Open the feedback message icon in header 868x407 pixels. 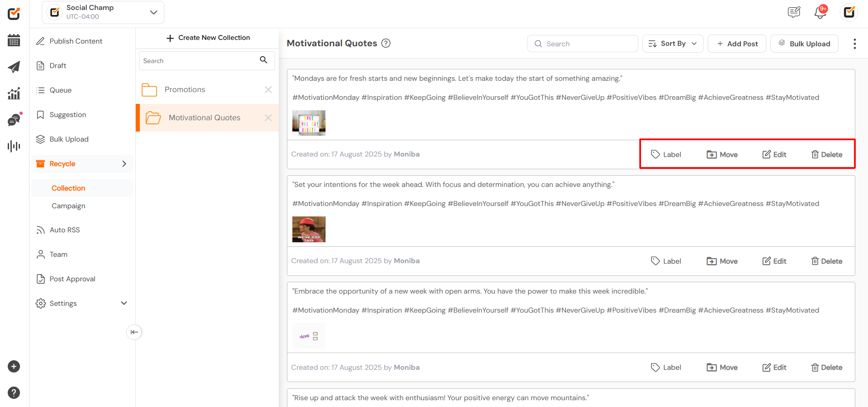point(794,12)
